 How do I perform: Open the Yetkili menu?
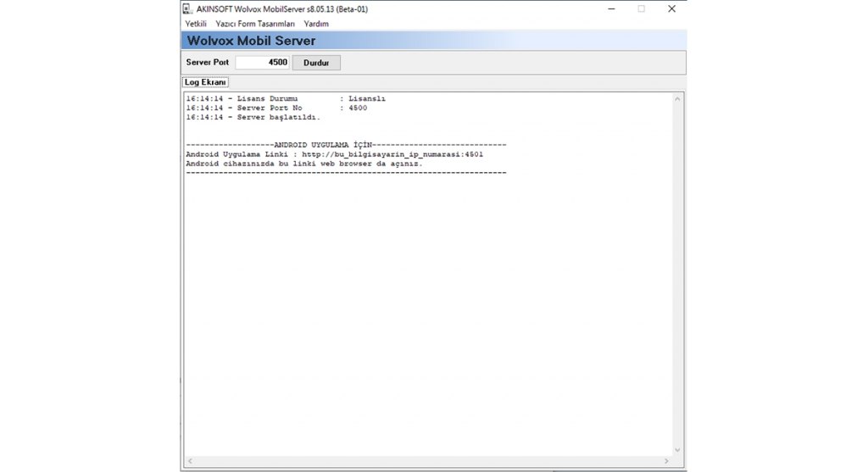[x=196, y=24]
